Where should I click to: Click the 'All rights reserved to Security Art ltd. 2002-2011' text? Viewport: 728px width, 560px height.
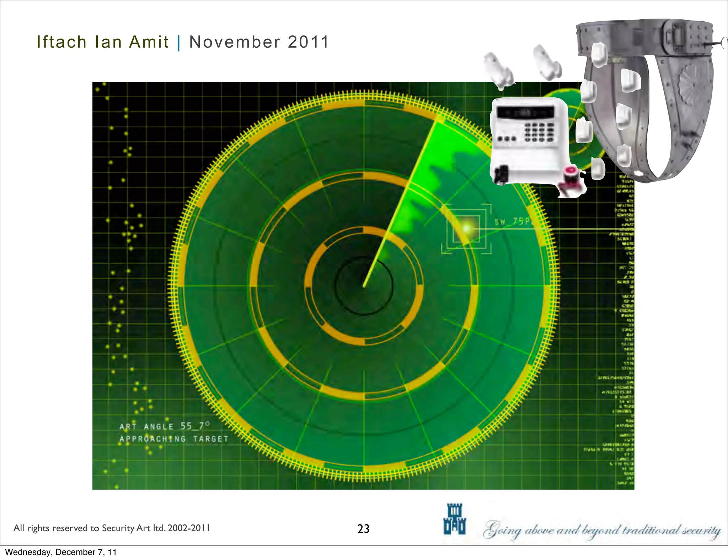pos(112,528)
